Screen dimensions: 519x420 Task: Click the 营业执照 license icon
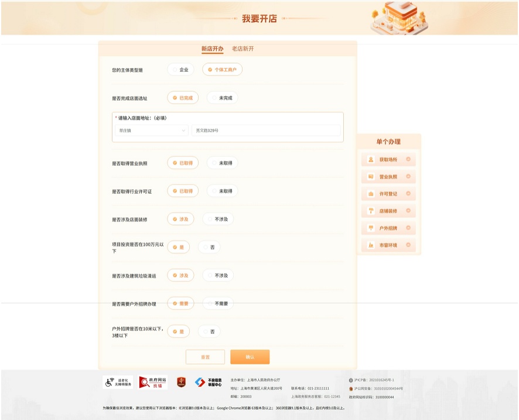[371, 177]
